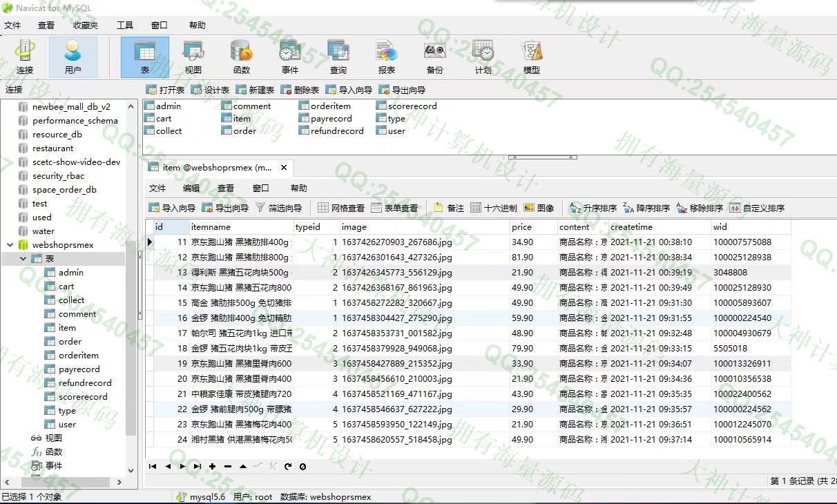The height and width of the screenshot is (504, 837).
Task: Click the createtime column header
Action: (660, 226)
